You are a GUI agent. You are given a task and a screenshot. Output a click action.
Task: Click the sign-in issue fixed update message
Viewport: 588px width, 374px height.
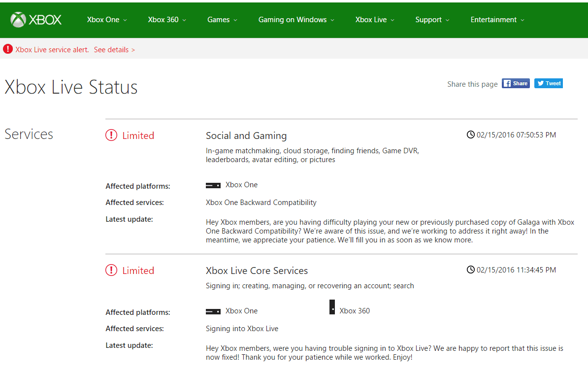click(x=385, y=353)
